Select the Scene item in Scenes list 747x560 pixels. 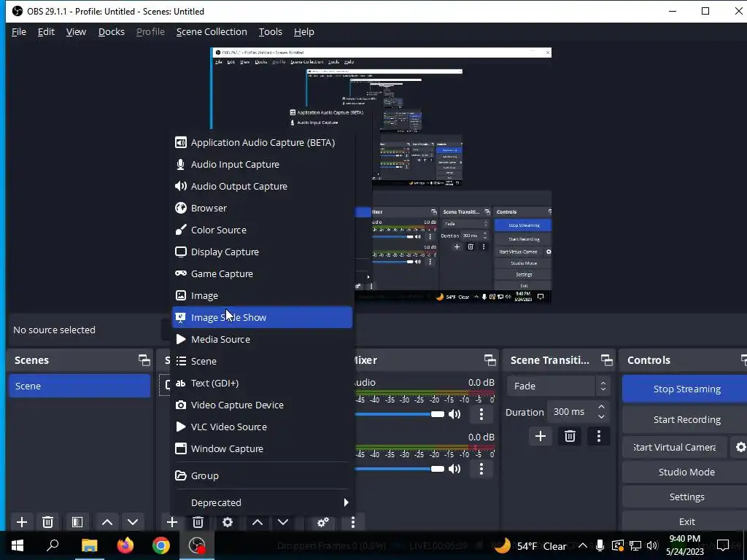point(80,386)
